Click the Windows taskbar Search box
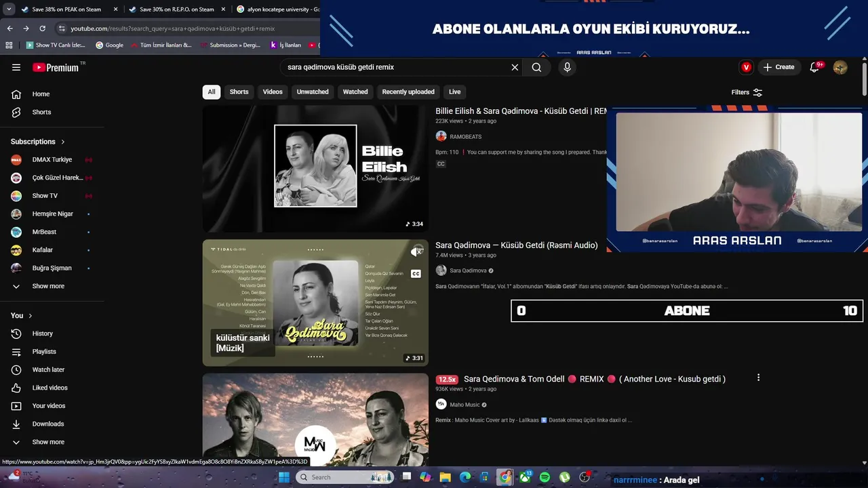 click(344, 477)
